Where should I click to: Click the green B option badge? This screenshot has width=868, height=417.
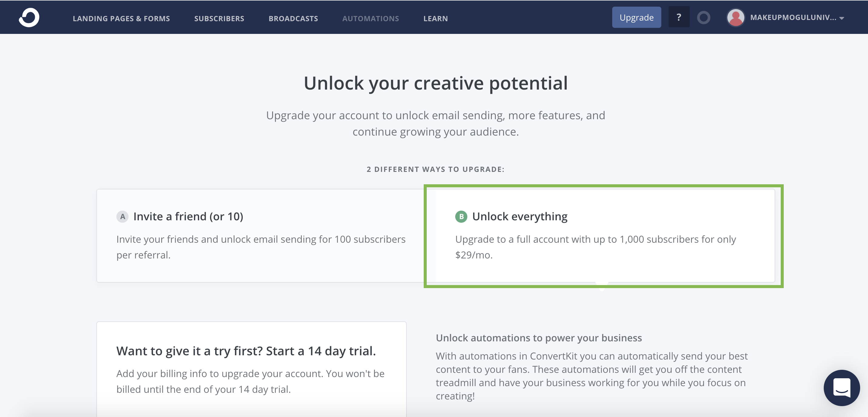tap(461, 216)
